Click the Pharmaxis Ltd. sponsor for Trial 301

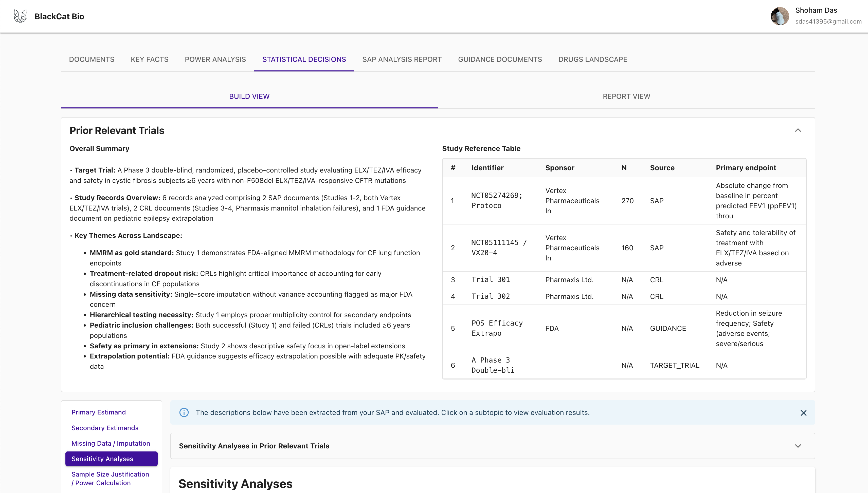(569, 280)
